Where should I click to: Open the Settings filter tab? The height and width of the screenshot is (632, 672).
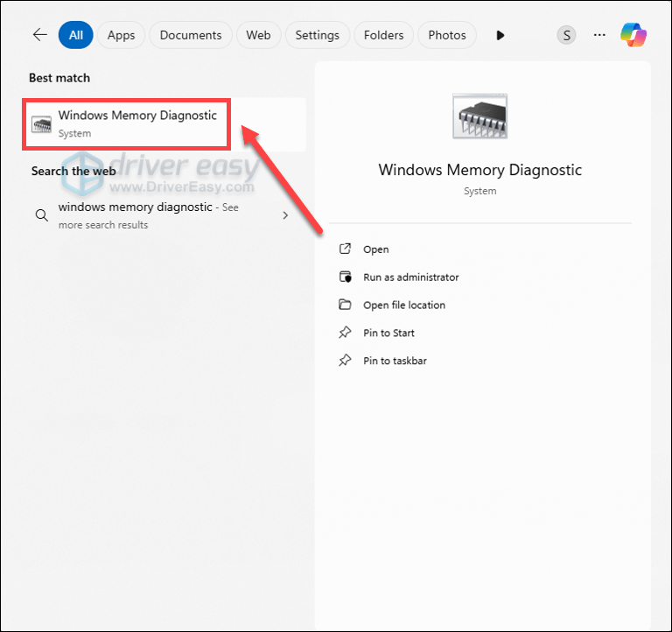[317, 35]
